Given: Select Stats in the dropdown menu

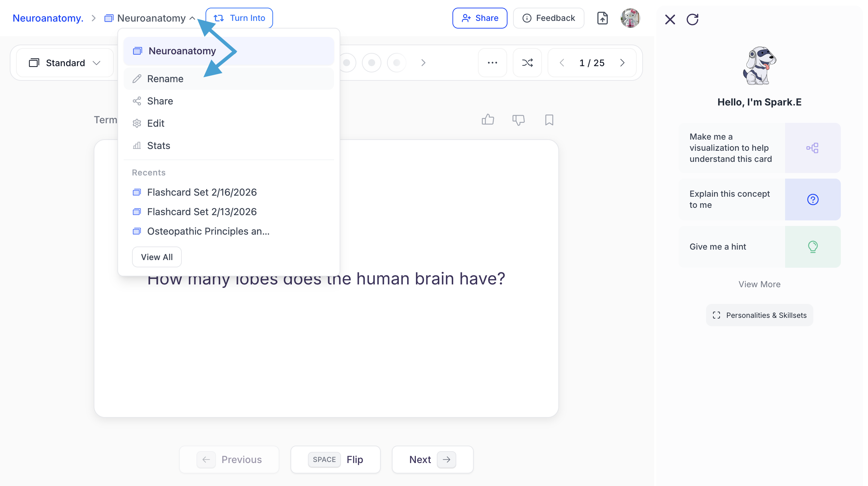Looking at the screenshot, I should (158, 146).
